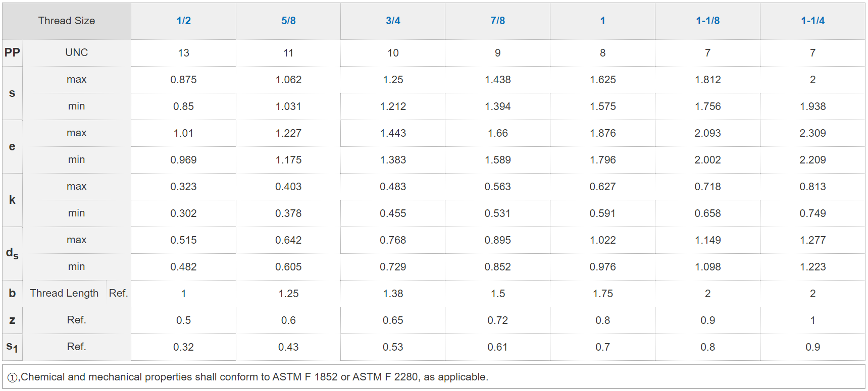Click the footnote about ASTM F 1852
Viewport: 868px width, 391px height.
[247, 377]
